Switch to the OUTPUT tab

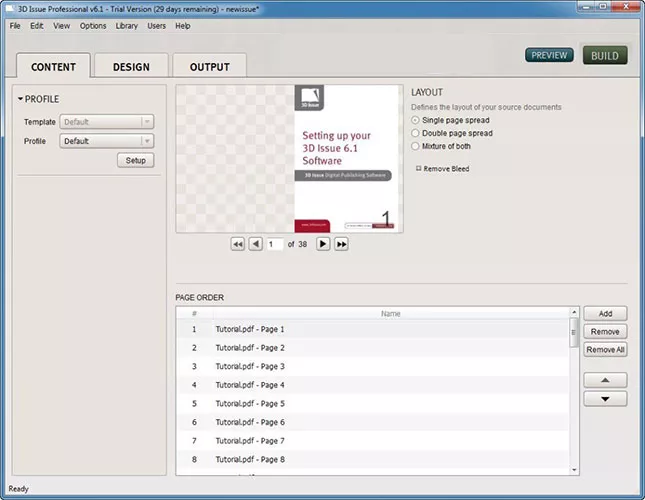pos(209,66)
